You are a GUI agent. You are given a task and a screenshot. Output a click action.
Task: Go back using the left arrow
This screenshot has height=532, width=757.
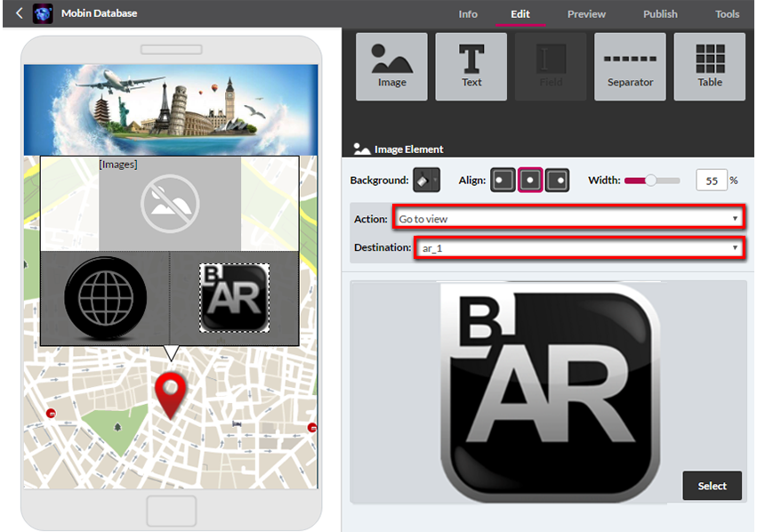[x=20, y=13]
